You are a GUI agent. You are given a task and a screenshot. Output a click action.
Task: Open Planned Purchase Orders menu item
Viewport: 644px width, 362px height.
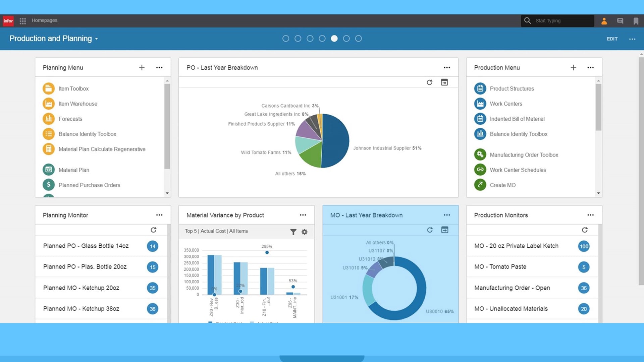(89, 185)
